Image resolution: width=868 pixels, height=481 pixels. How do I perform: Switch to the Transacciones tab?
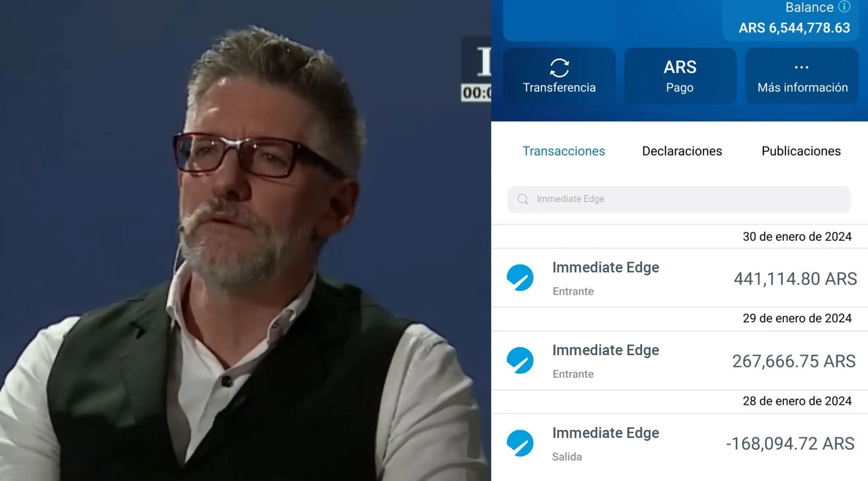[564, 151]
